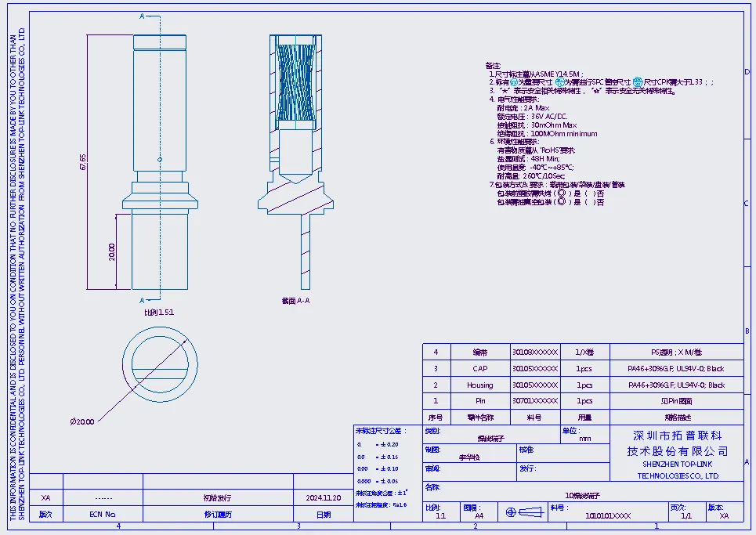Click the Ø20.00 diameter dimension label
Image resolution: width=756 pixels, height=535 pixels.
(82, 421)
